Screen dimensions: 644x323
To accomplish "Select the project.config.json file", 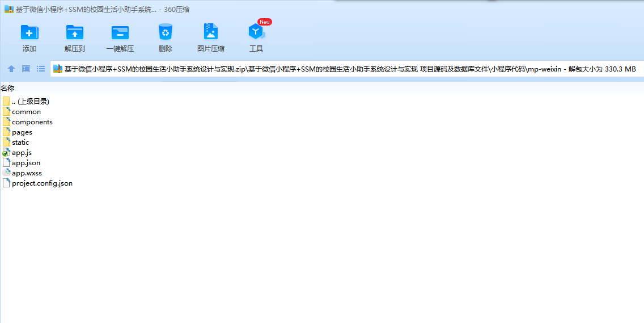I will [37, 183].
